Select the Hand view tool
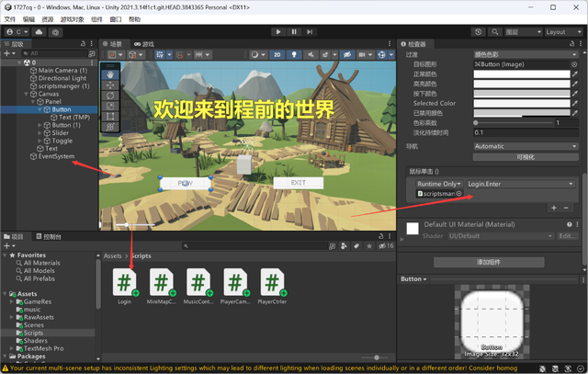This screenshot has width=588, height=374. coord(110,74)
